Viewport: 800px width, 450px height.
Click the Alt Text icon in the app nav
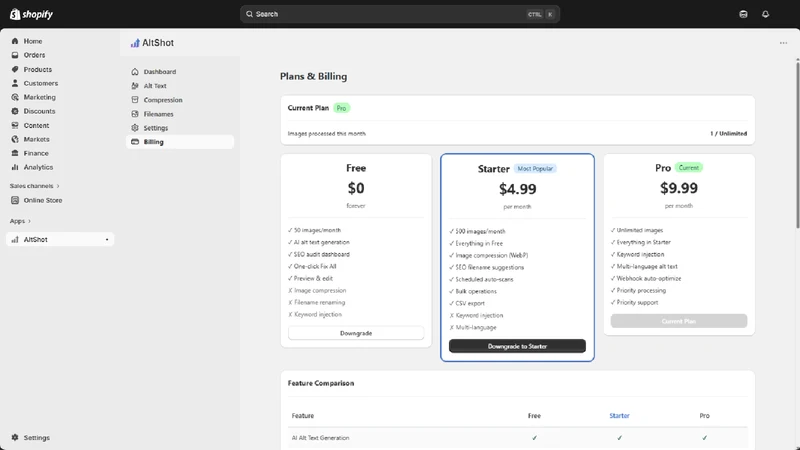tap(135, 86)
